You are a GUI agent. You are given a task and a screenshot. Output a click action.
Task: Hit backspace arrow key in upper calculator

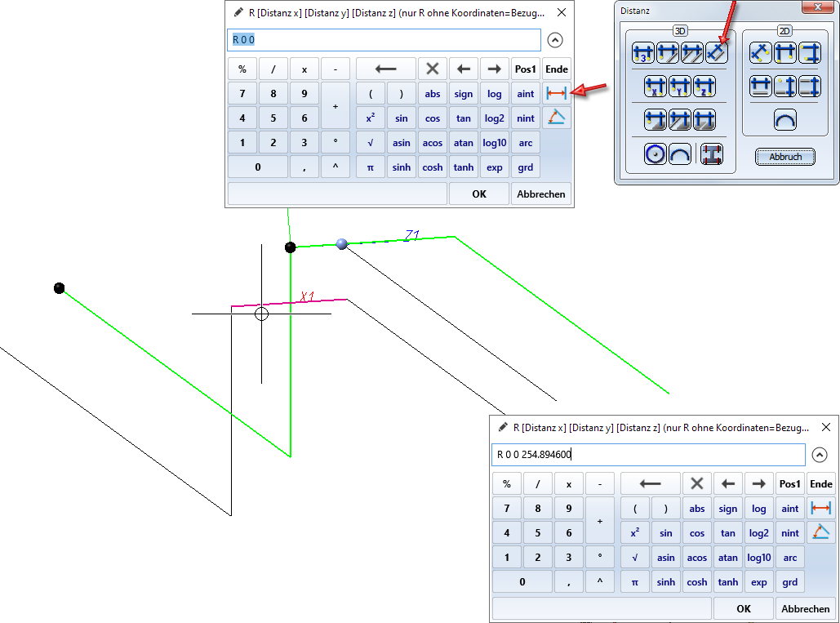point(385,69)
